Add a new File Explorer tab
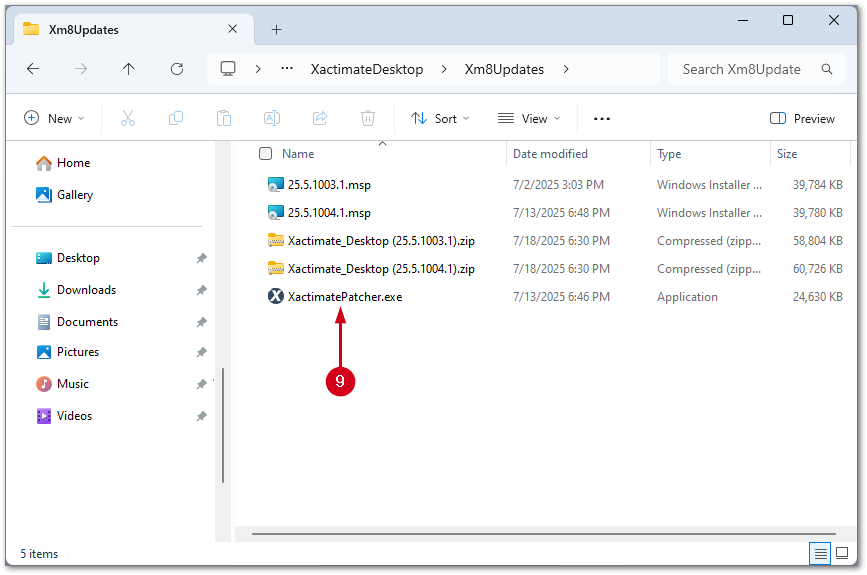The height and width of the screenshot is (575, 867). [276, 30]
